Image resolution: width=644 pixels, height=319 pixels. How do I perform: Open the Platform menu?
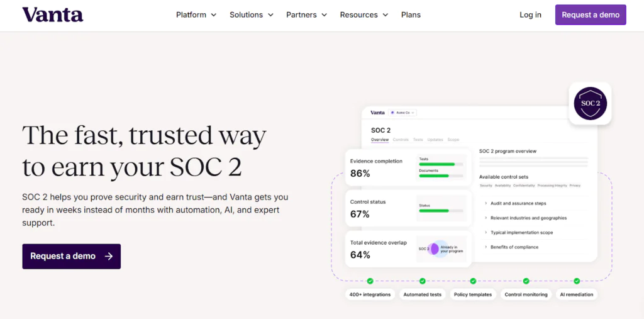[x=196, y=15]
